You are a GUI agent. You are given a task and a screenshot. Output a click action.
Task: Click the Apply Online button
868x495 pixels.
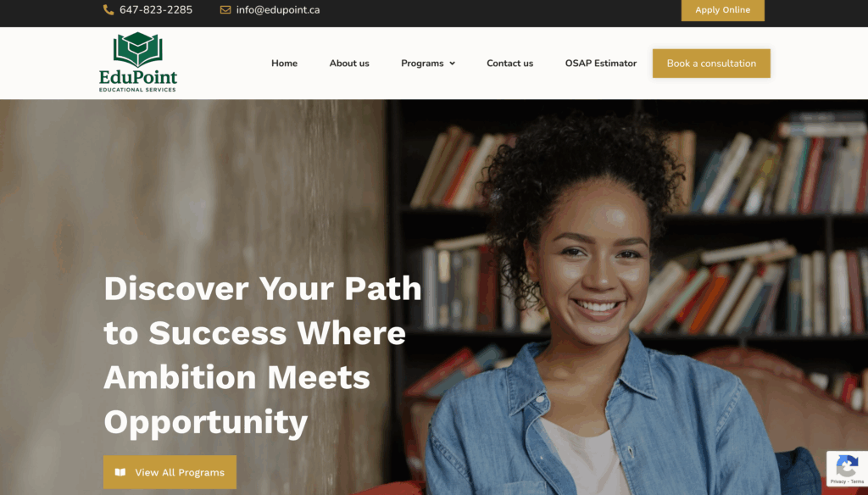click(x=723, y=10)
